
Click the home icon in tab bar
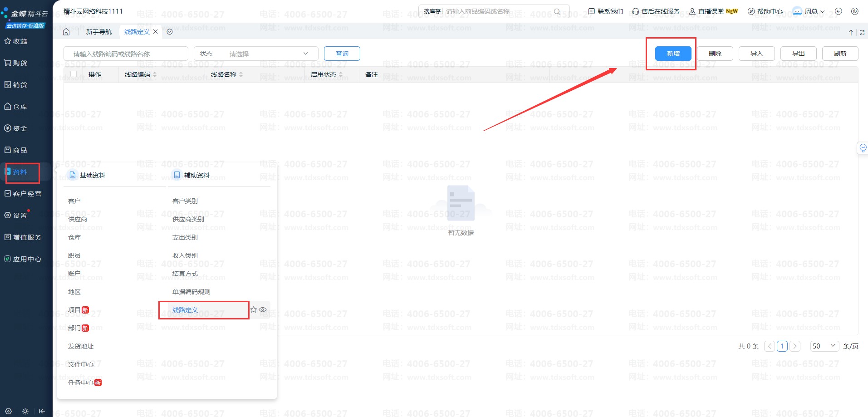[x=66, y=32]
